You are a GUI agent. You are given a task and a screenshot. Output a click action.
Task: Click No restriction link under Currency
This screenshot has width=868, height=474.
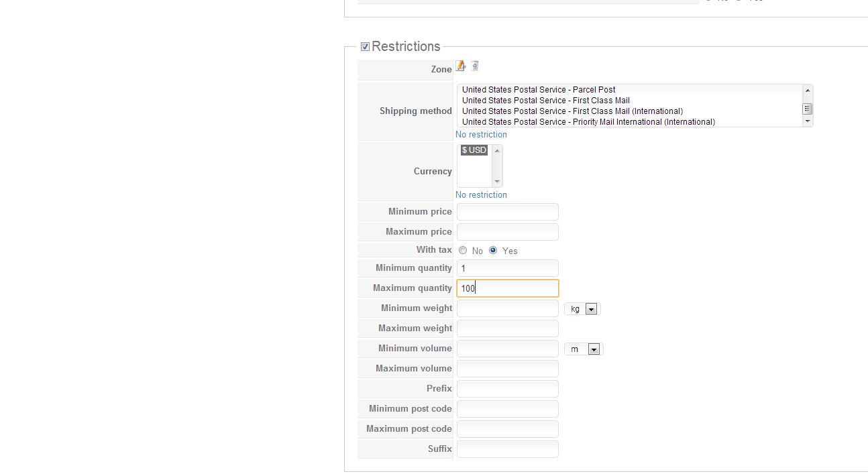[481, 195]
